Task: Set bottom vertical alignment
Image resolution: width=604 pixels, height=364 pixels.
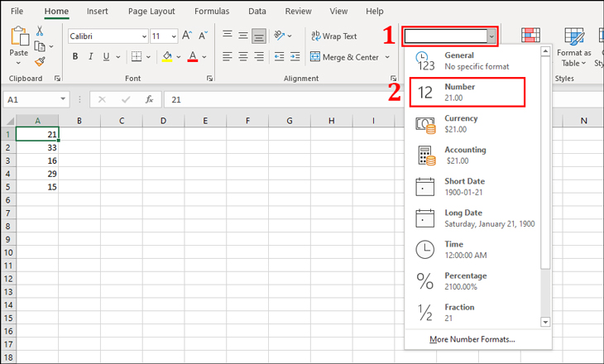Action: point(259,36)
